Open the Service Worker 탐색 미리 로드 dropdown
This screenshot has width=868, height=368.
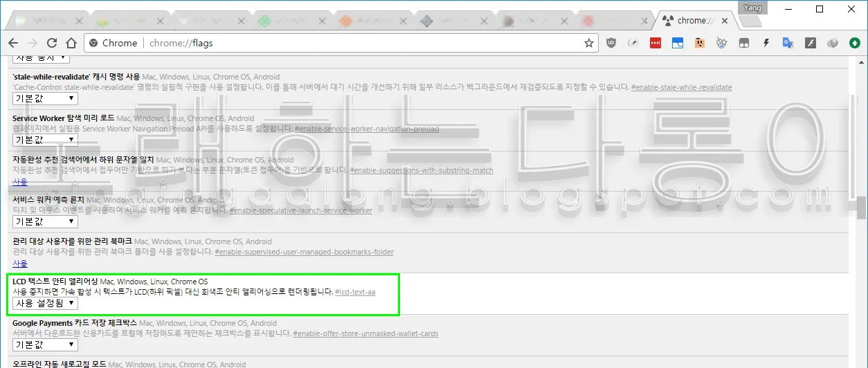point(45,139)
